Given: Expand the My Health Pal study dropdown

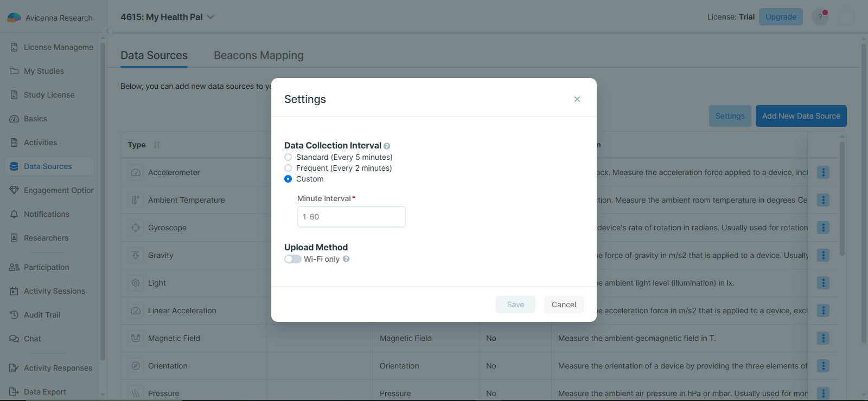Looking at the screenshot, I should point(210,17).
